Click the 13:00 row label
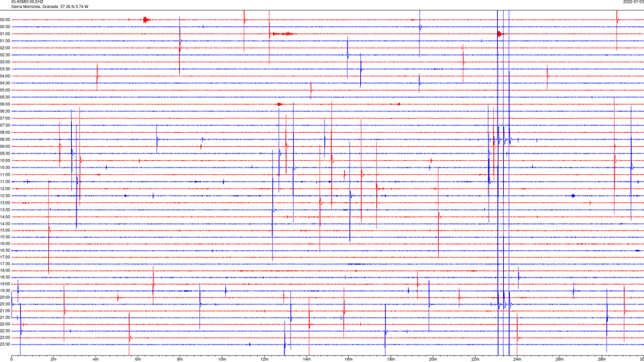The image size is (644, 362). 5,202
